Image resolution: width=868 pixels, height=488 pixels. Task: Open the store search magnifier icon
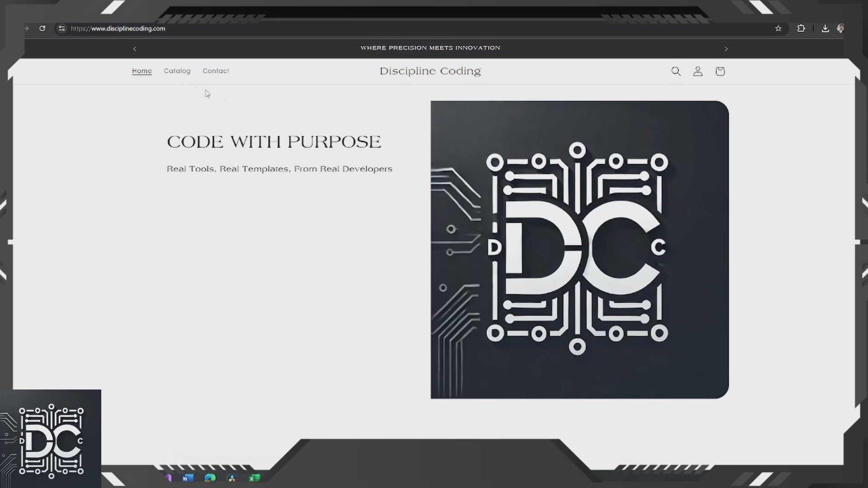676,71
